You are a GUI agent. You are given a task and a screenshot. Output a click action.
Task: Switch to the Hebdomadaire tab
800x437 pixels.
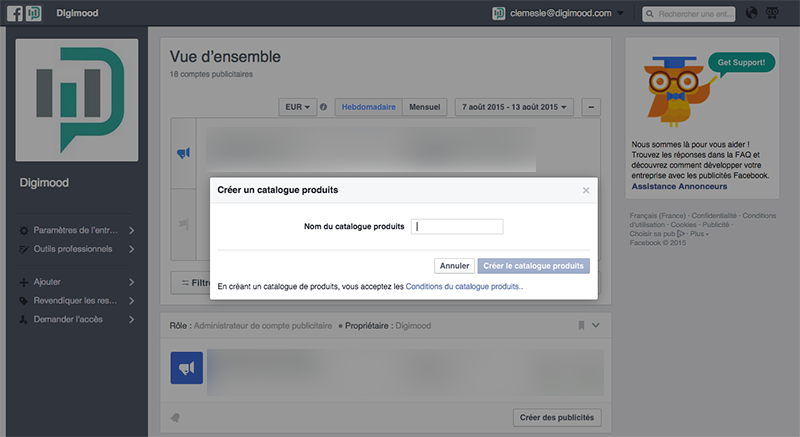pyautogui.click(x=368, y=107)
